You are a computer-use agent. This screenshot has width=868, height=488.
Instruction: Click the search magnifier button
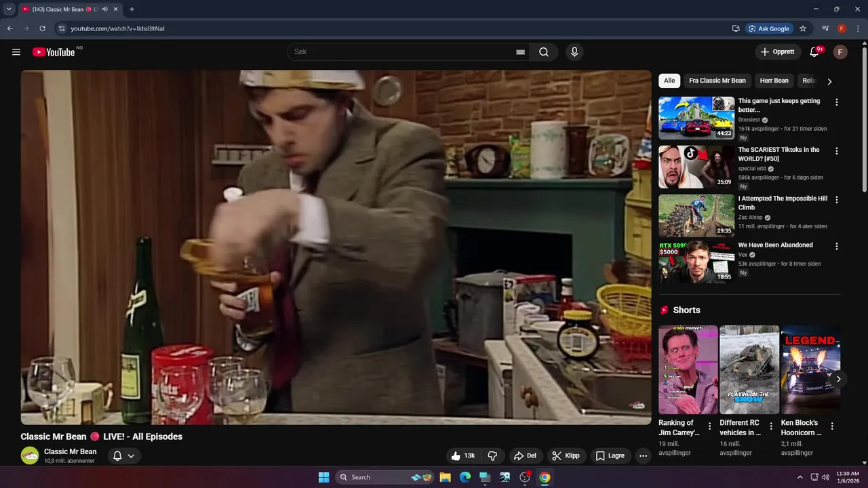click(544, 52)
